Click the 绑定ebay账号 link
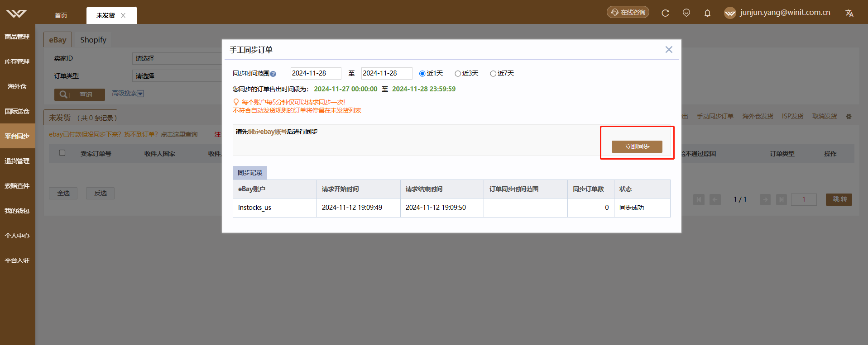The height and width of the screenshot is (345, 868). pyautogui.click(x=267, y=132)
